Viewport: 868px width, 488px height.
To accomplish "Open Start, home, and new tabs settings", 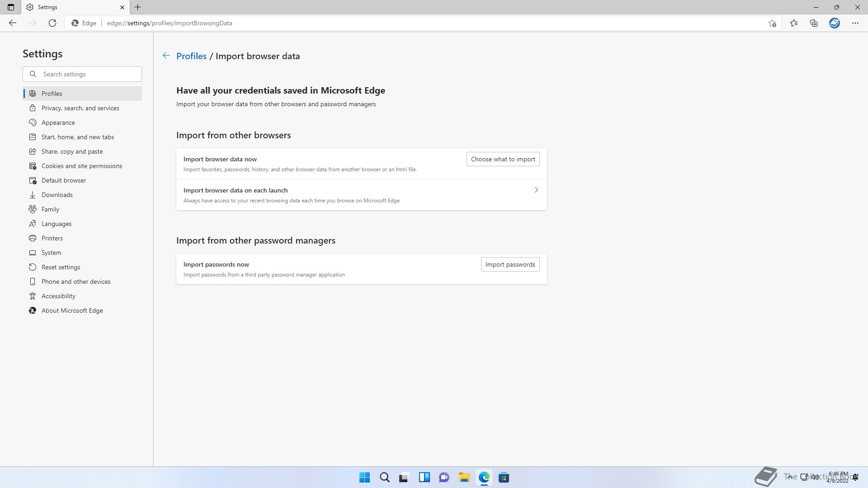I will [82, 137].
